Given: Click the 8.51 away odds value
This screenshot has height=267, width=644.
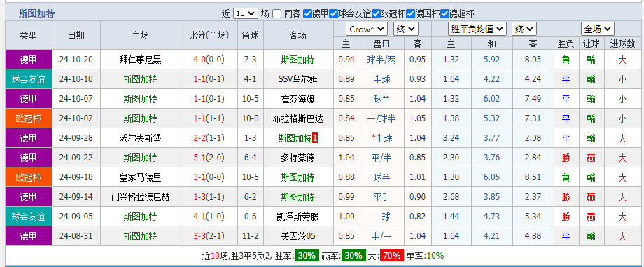Looking at the screenshot, I should click(533, 177).
